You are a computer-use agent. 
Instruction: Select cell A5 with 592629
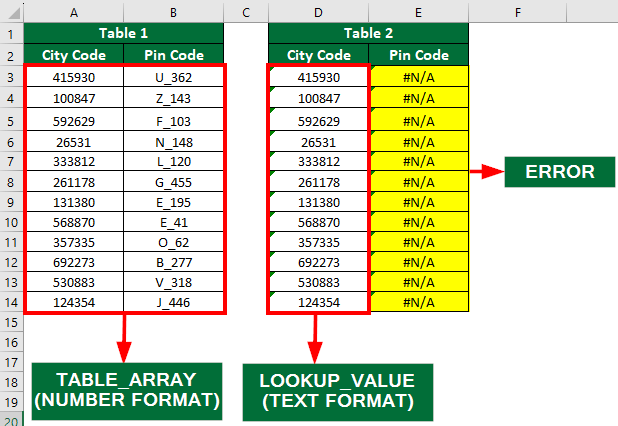[74, 121]
